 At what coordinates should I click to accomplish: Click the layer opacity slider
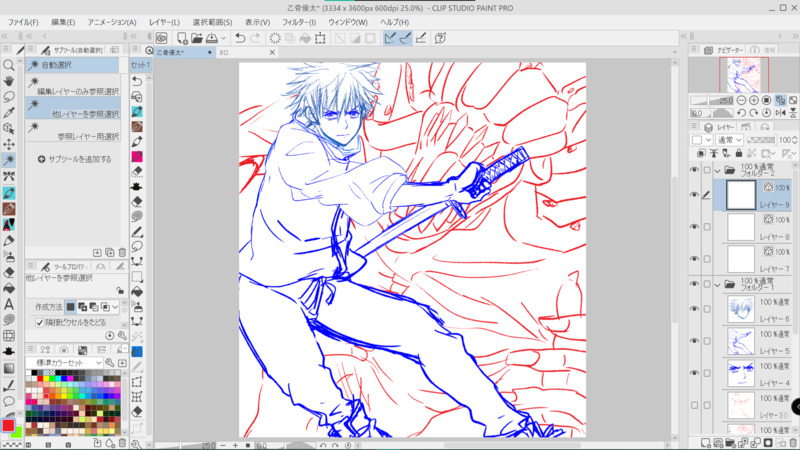760,140
